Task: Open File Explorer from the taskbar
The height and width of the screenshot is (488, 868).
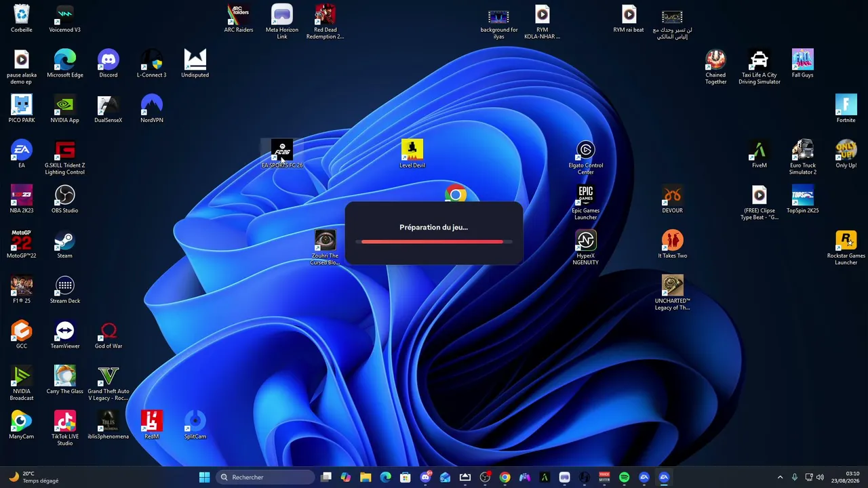Action: (366, 477)
